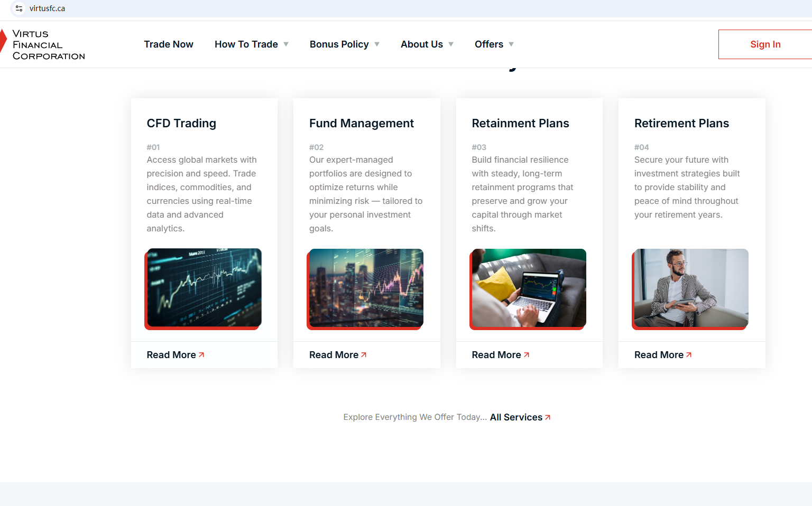812x506 pixels.
Task: Click the arrow icon beside Retainment Plans Read More
Action: [x=527, y=355]
